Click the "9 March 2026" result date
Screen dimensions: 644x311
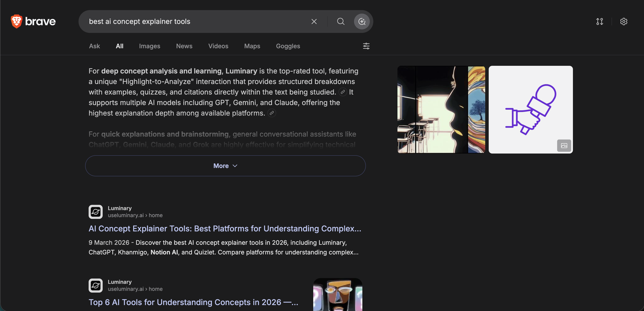click(109, 243)
